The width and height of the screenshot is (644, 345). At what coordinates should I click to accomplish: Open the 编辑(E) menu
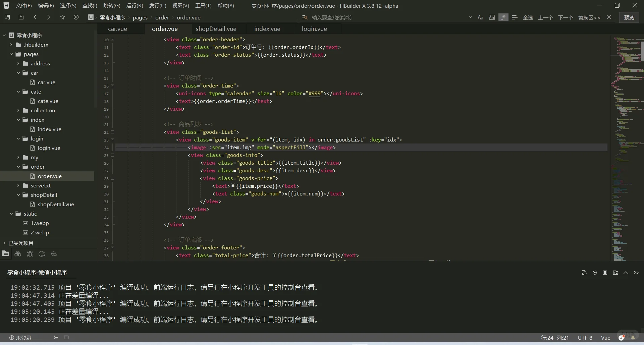tap(46, 6)
